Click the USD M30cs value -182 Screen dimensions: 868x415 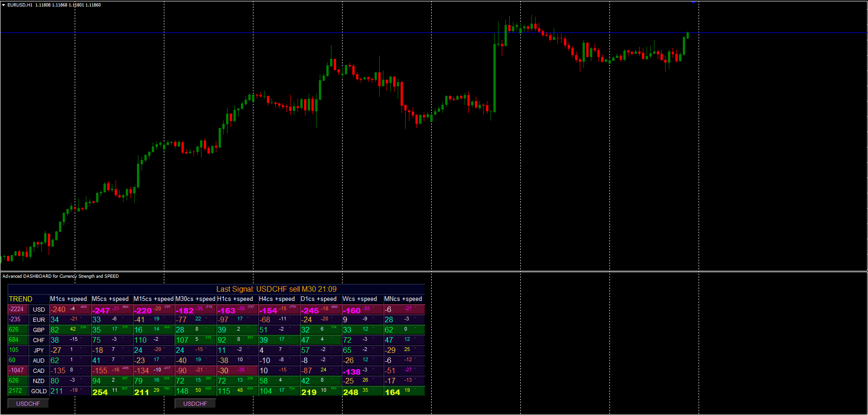(185, 311)
